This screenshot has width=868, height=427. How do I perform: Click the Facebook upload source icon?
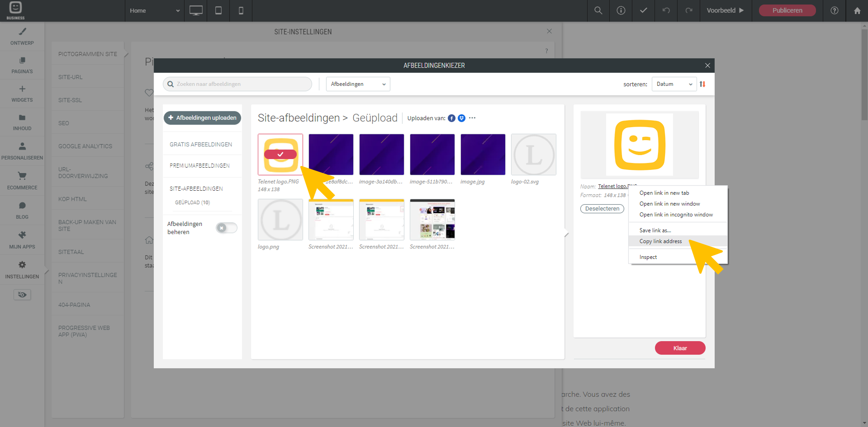tap(451, 118)
